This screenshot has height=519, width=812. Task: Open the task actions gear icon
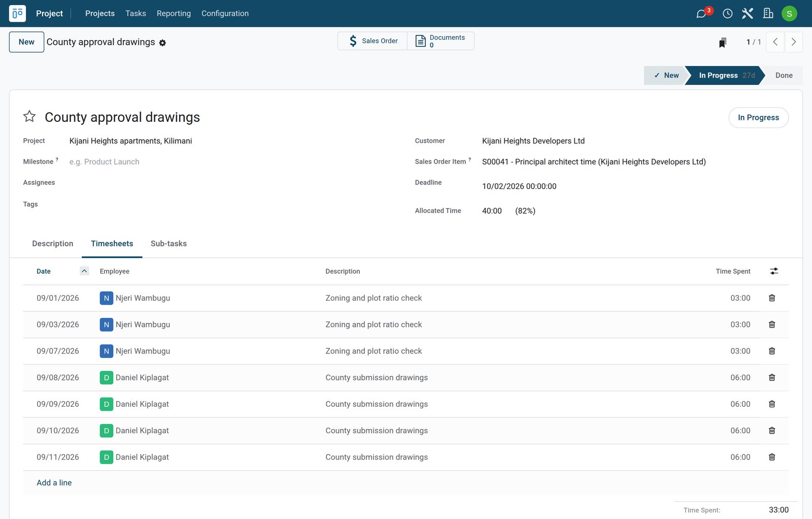[x=162, y=43]
